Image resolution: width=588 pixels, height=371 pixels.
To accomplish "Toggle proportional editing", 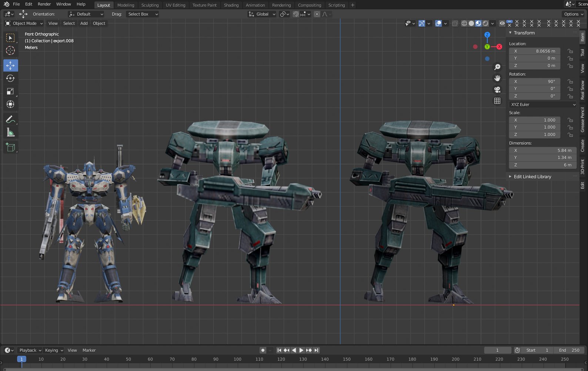I will [x=317, y=14].
